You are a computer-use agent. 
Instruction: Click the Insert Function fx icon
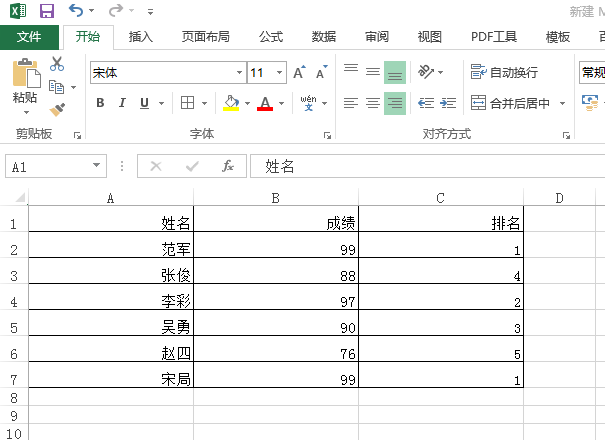[x=228, y=166]
